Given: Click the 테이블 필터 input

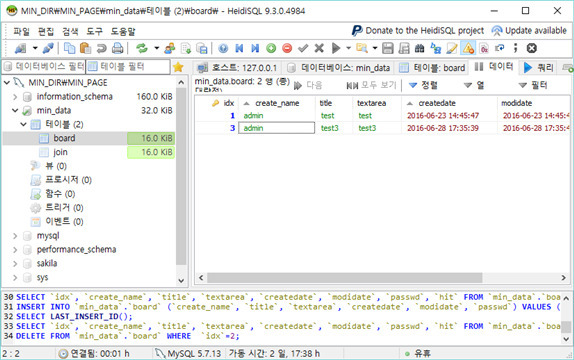Looking at the screenshot, I should [128, 67].
